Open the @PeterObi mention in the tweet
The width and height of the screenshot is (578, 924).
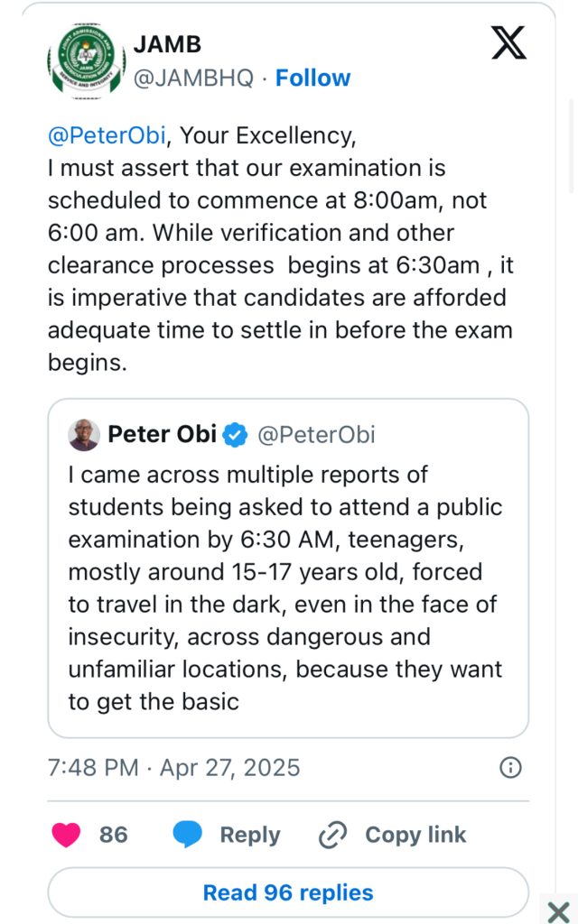107,135
